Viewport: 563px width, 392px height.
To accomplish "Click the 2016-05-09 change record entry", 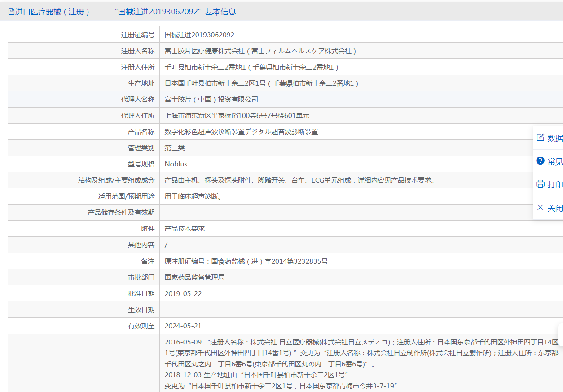I will click(361, 353).
